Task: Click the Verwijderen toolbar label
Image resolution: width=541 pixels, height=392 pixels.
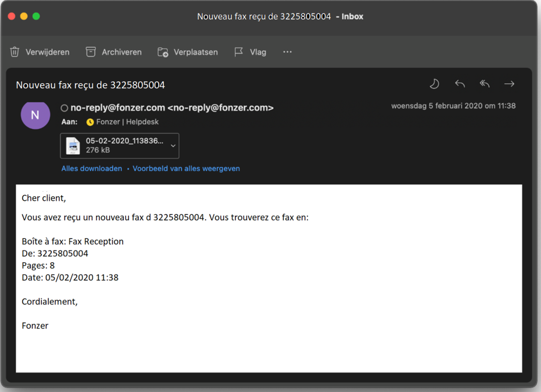Action: tap(48, 52)
